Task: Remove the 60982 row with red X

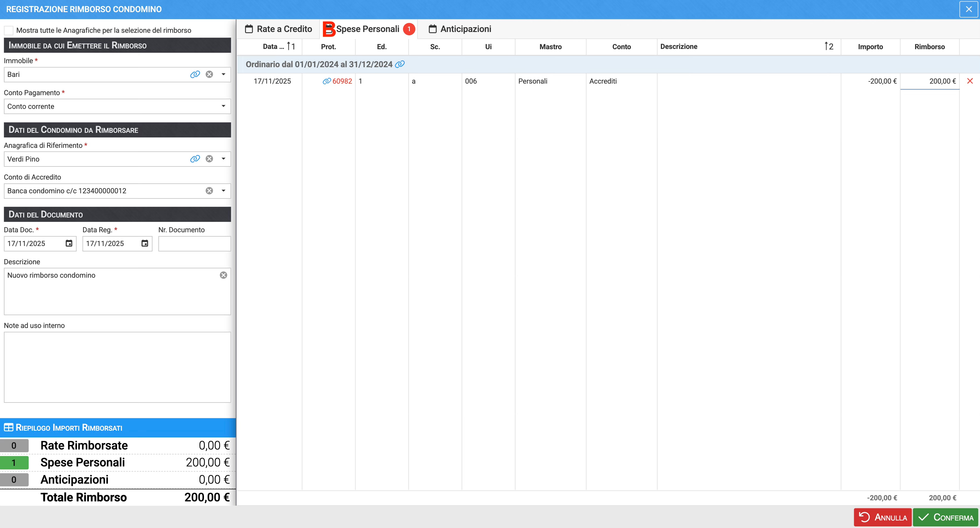Action: (970, 81)
